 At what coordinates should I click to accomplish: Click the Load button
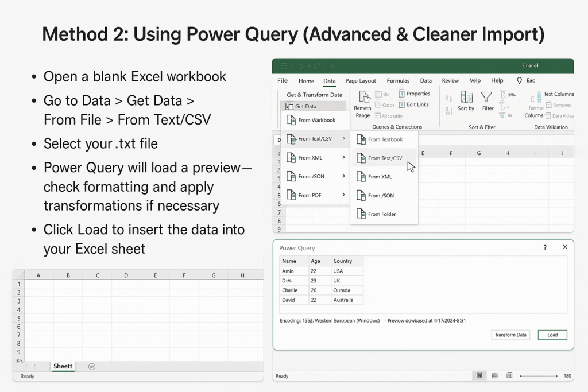(x=552, y=335)
